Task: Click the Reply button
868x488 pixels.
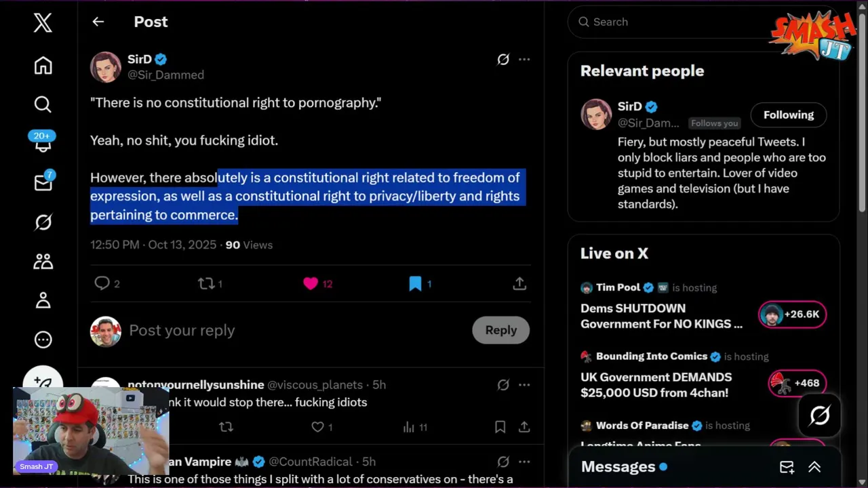Action: pos(500,330)
